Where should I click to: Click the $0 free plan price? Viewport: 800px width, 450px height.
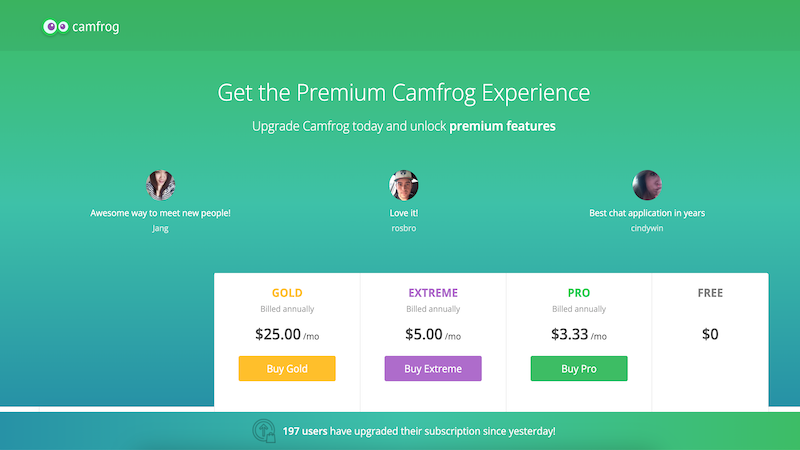[710, 335]
